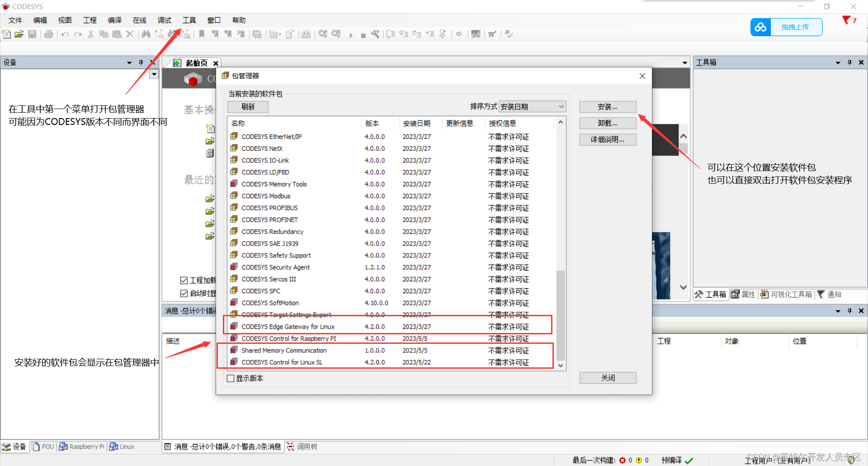868x466 pixels.
Task: Click the package list scrollbar thumb
Action: coord(561,315)
